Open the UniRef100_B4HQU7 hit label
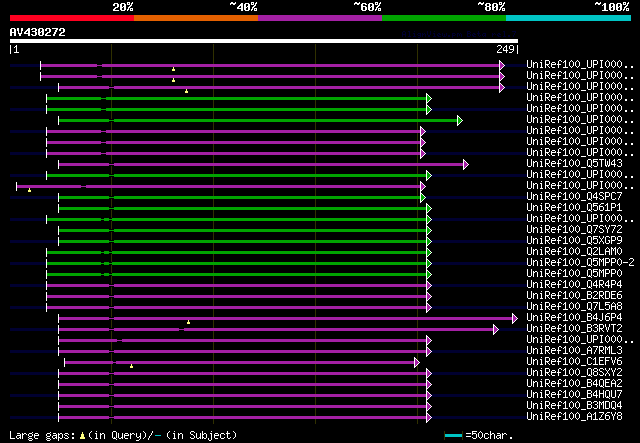This screenshot has width=640, height=443. pos(574,394)
